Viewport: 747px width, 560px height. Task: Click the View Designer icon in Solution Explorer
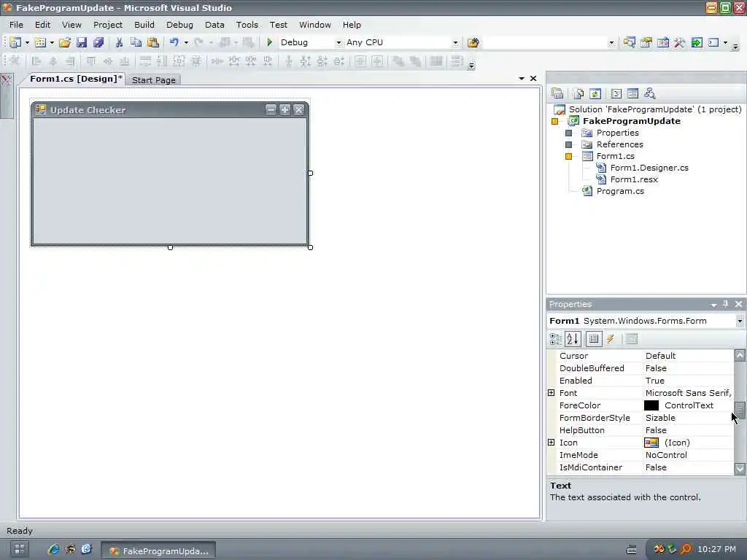coord(632,93)
